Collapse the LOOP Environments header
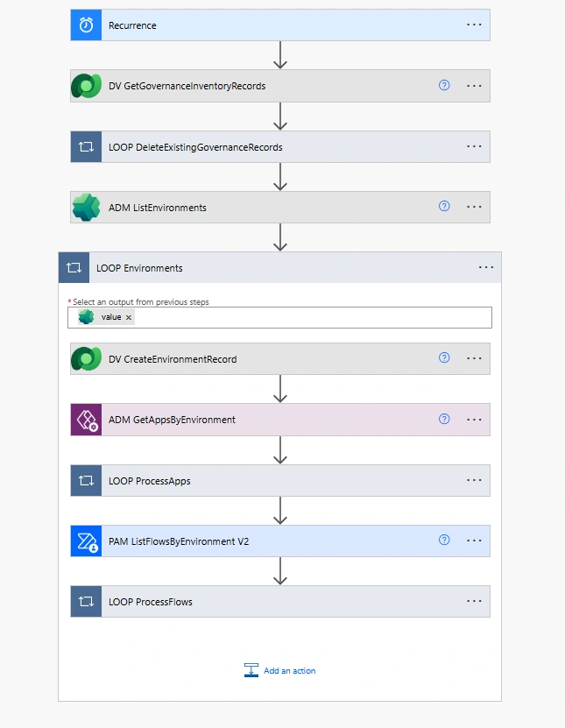This screenshot has height=728, width=565. (280, 267)
